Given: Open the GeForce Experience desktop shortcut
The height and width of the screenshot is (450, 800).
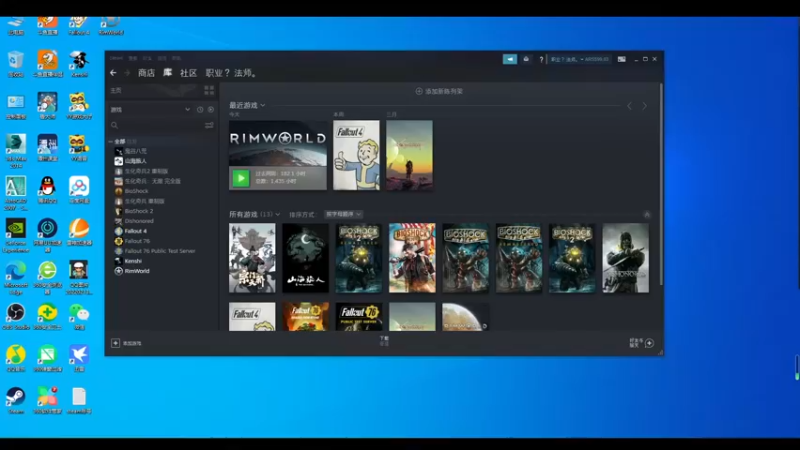Looking at the screenshot, I should pos(16,236).
